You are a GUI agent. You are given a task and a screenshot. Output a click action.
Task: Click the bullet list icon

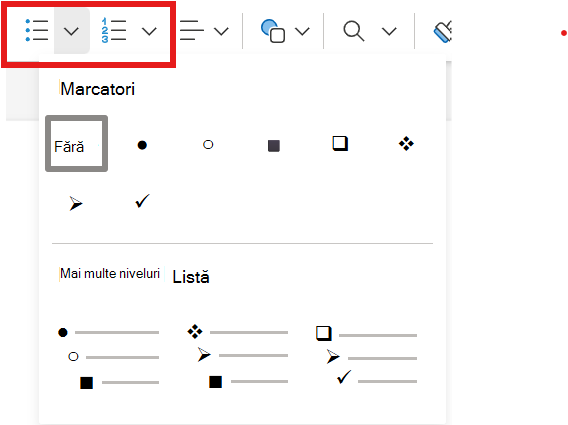(x=37, y=31)
